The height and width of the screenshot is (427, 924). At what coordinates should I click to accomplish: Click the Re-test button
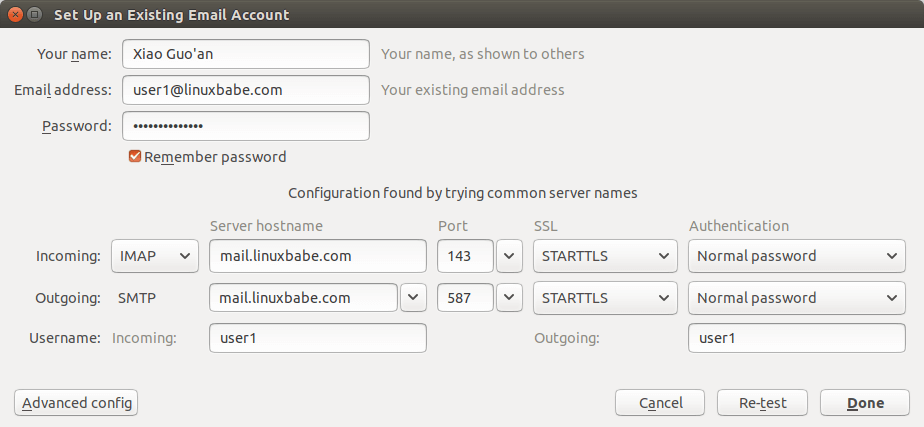(762, 403)
